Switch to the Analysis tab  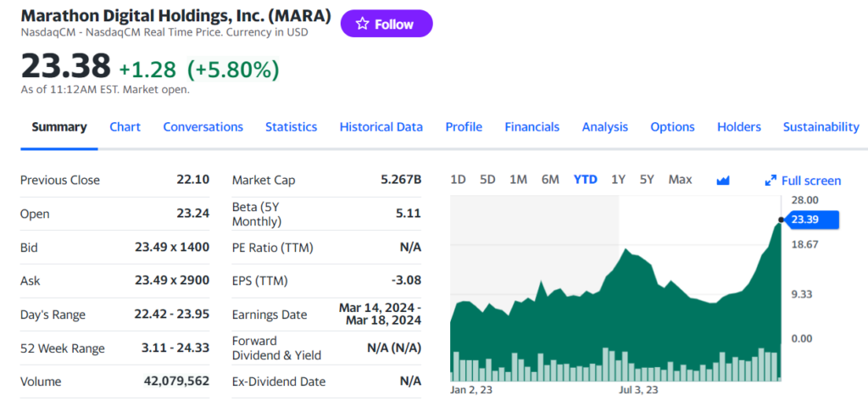(605, 127)
